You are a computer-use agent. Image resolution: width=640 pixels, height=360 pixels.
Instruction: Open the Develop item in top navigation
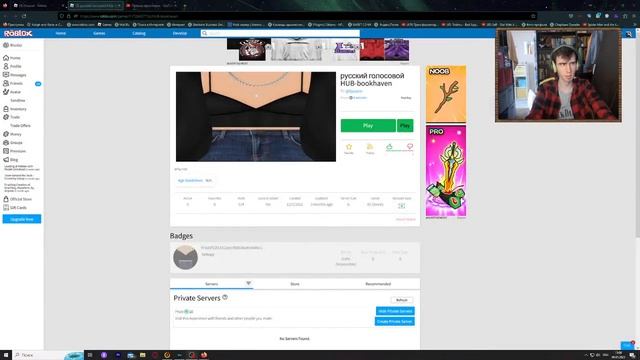180,33
